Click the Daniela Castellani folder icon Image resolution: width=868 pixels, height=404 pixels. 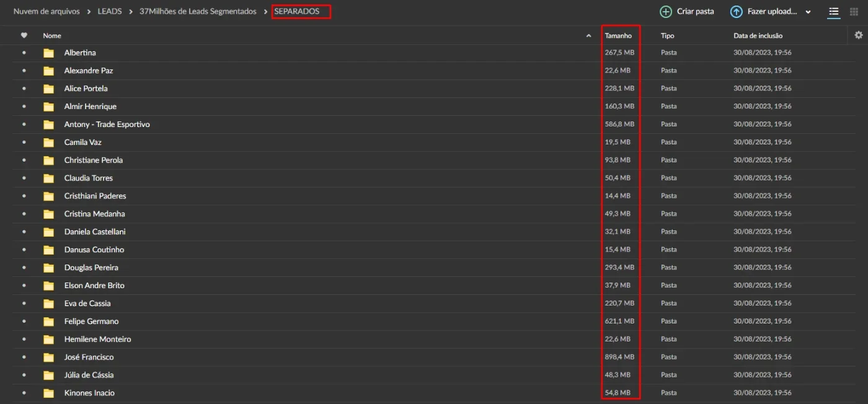(x=48, y=232)
